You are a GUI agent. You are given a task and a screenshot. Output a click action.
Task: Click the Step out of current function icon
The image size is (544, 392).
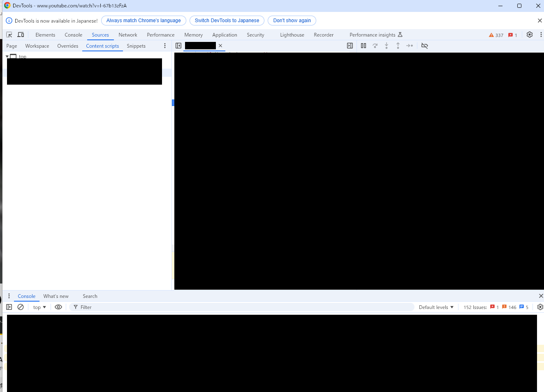pos(398,46)
